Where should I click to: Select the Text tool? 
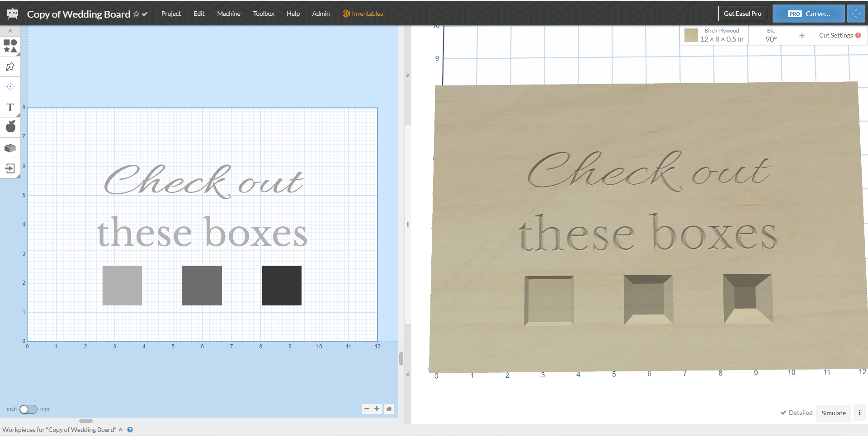point(10,108)
